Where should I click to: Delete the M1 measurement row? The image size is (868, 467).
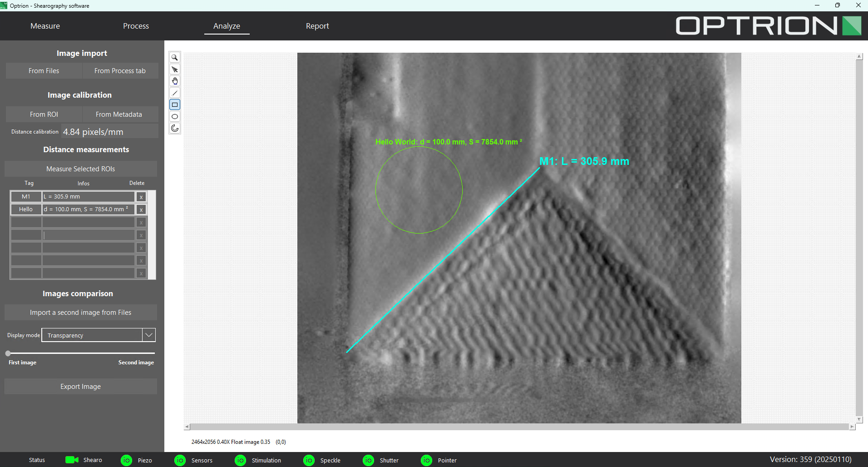tap(141, 197)
